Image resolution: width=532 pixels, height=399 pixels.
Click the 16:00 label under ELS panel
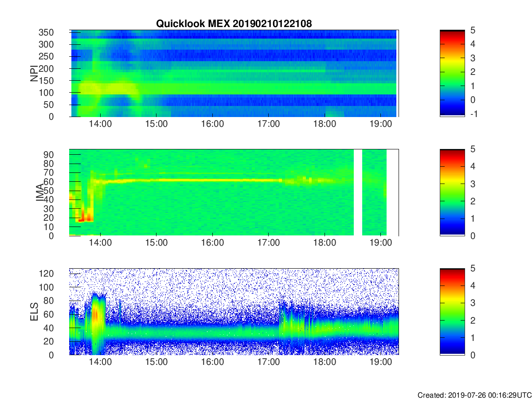pos(212,363)
